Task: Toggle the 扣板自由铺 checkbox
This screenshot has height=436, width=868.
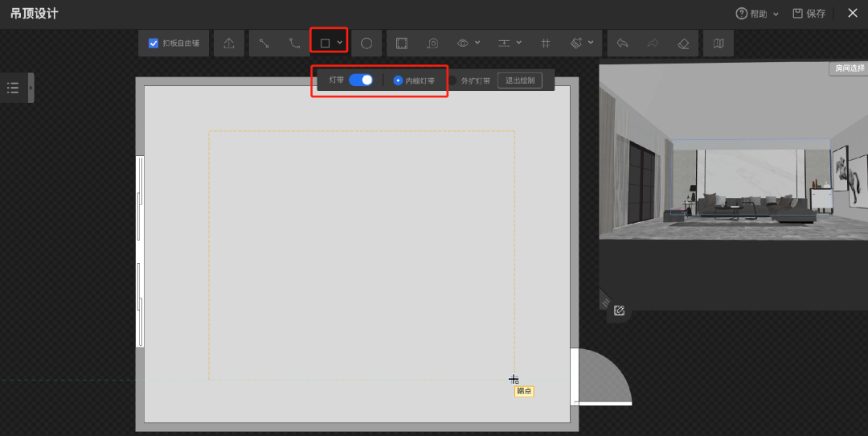Action: pyautogui.click(x=154, y=43)
